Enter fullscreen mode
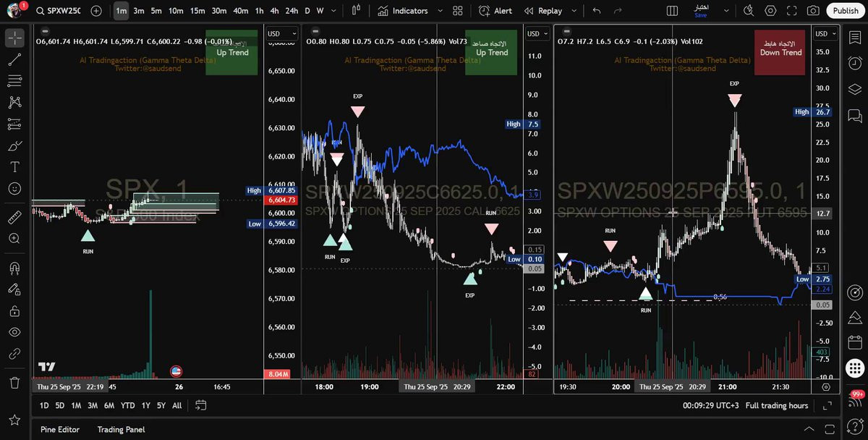 792,11
